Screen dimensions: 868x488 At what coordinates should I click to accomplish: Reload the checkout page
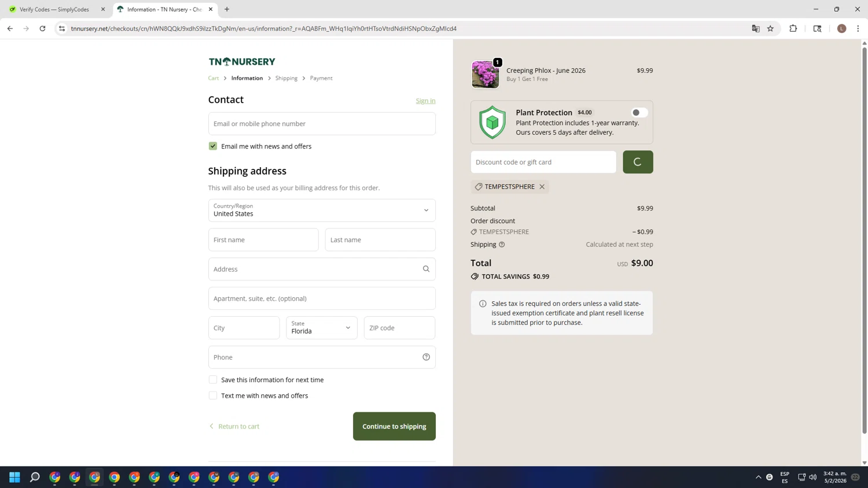(x=42, y=28)
